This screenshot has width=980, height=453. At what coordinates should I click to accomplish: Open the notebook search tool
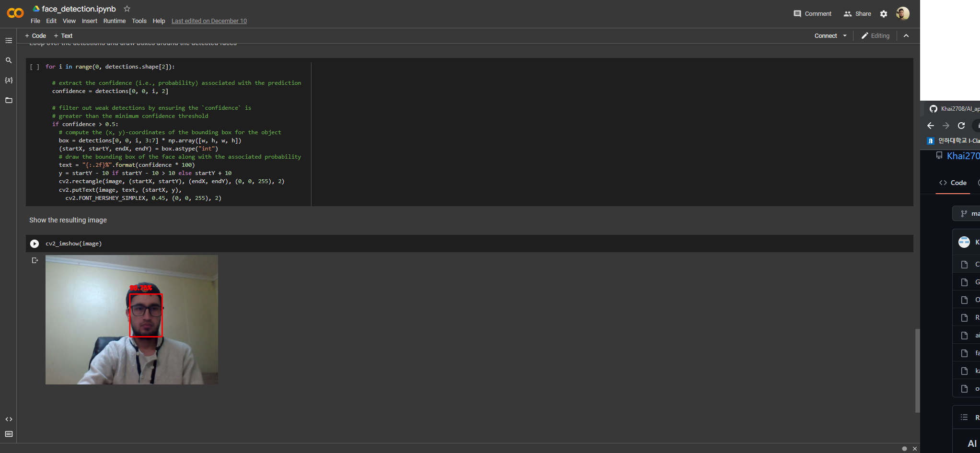coord(9,60)
